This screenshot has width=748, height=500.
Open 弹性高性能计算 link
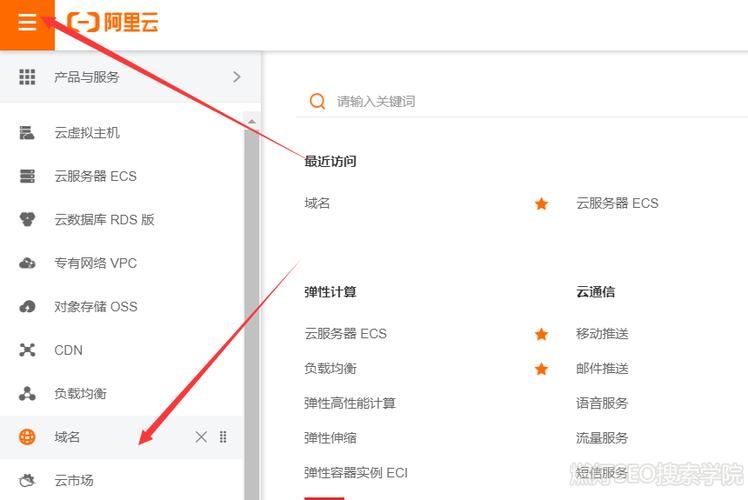tap(350, 403)
